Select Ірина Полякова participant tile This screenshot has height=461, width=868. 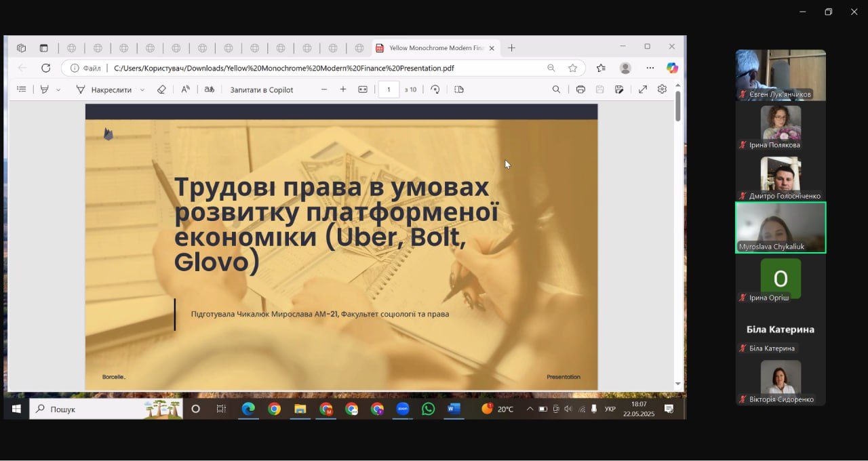(x=781, y=126)
